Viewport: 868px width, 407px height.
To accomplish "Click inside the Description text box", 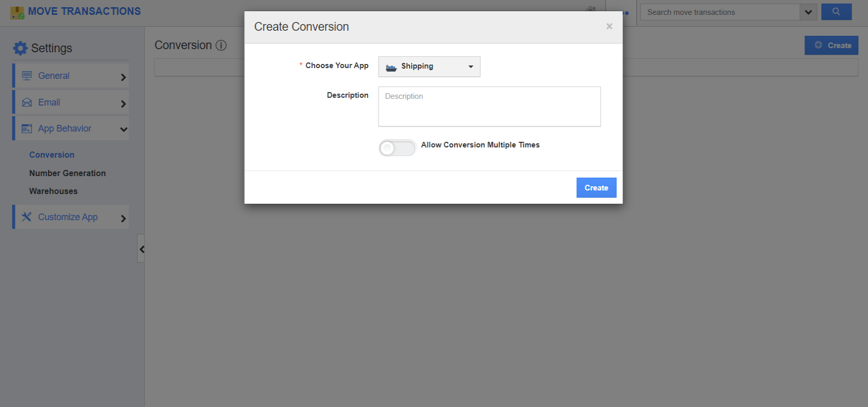I will tap(488, 106).
